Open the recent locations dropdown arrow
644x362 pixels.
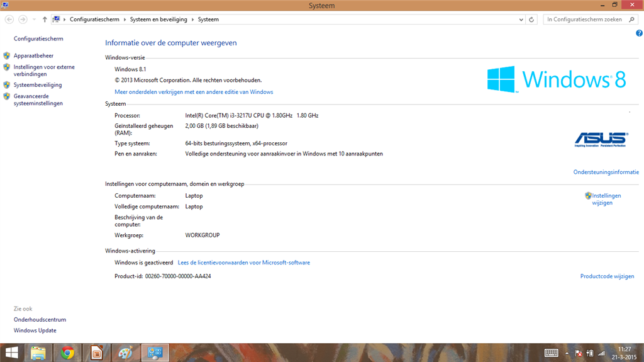click(34, 20)
